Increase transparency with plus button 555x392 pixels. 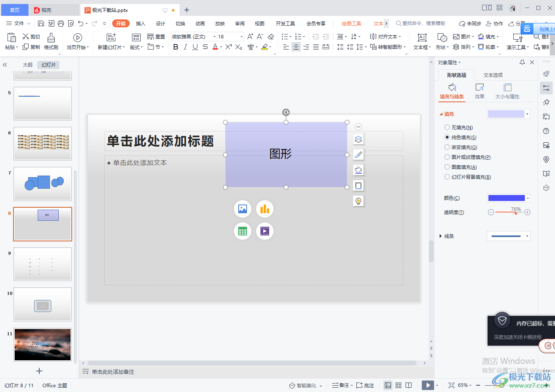[x=527, y=212]
